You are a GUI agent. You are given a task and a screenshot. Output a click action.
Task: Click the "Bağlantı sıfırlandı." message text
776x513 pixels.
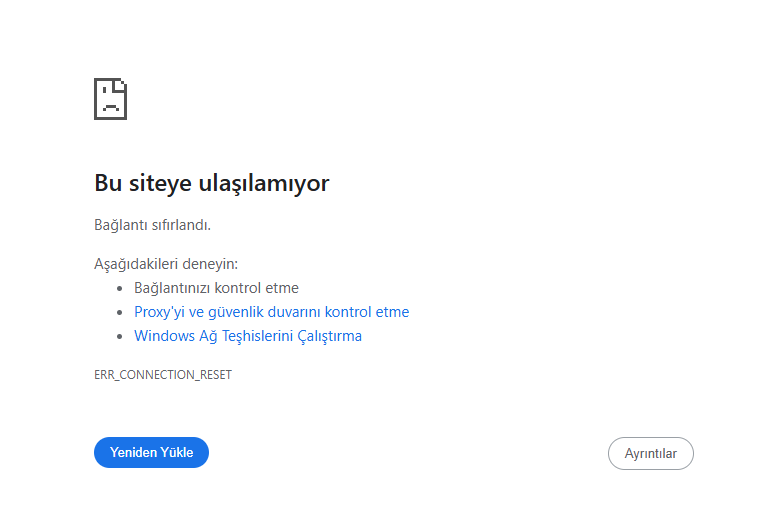[152, 225]
